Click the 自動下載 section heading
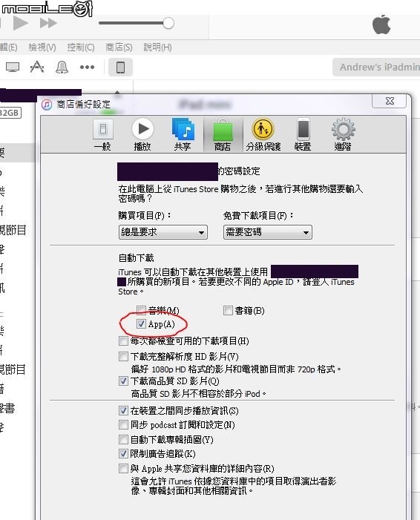 [x=136, y=258]
